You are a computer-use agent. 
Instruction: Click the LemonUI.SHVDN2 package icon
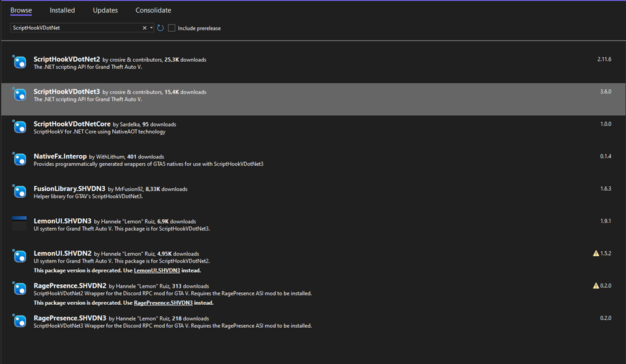coord(19,256)
